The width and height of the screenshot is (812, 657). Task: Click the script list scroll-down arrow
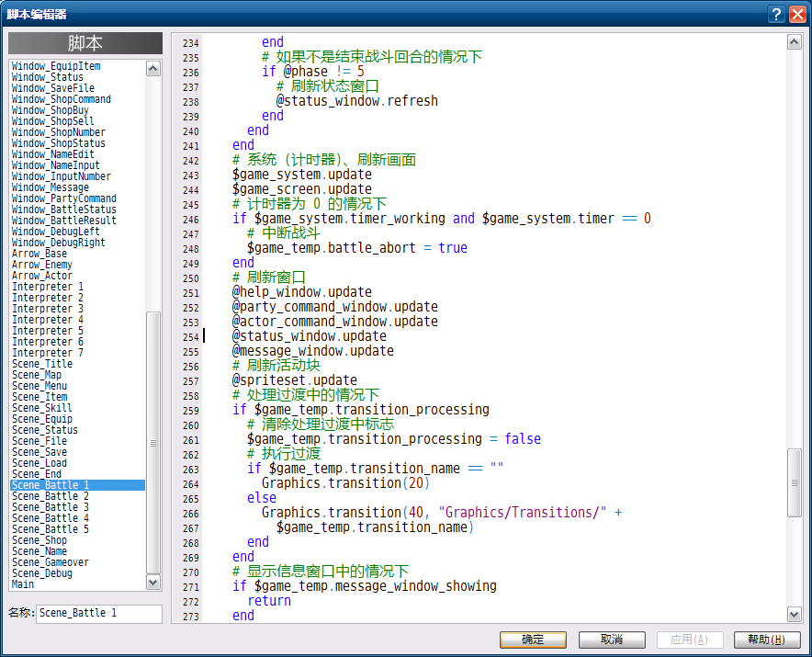click(x=152, y=583)
